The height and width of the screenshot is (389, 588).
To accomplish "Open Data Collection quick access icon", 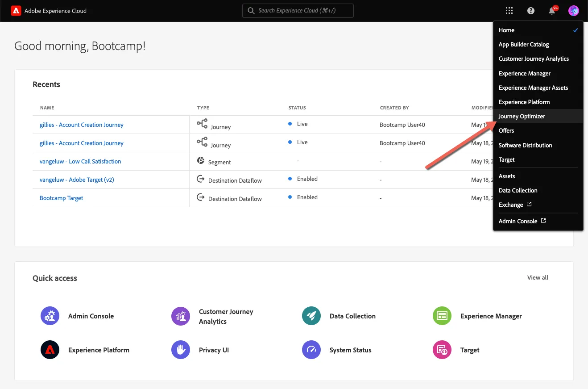I will point(311,316).
